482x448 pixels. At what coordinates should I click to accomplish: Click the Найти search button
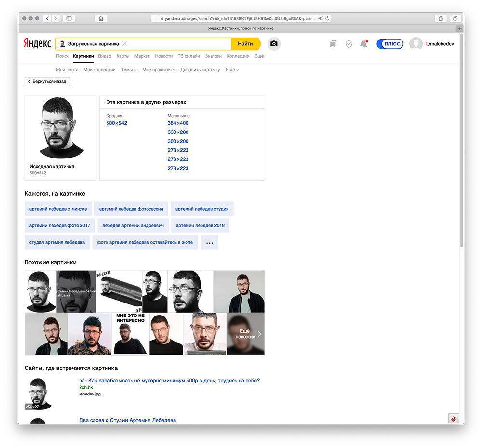coord(245,44)
